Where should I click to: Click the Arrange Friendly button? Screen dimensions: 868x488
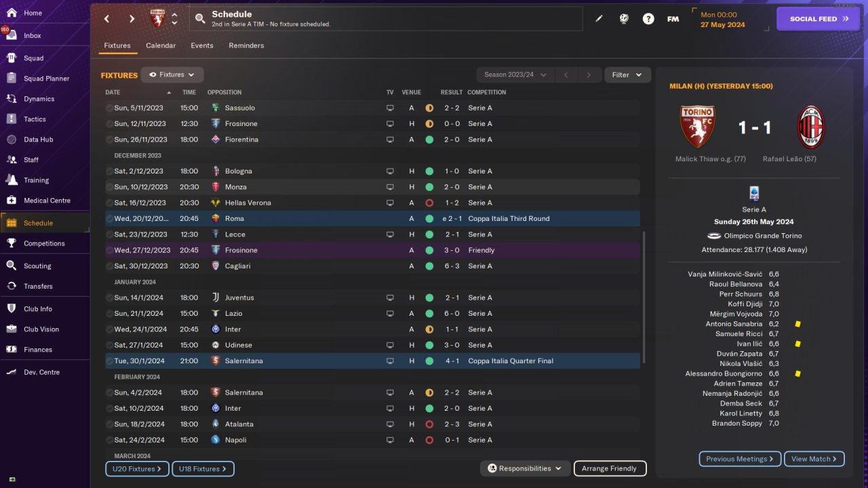[610, 468]
